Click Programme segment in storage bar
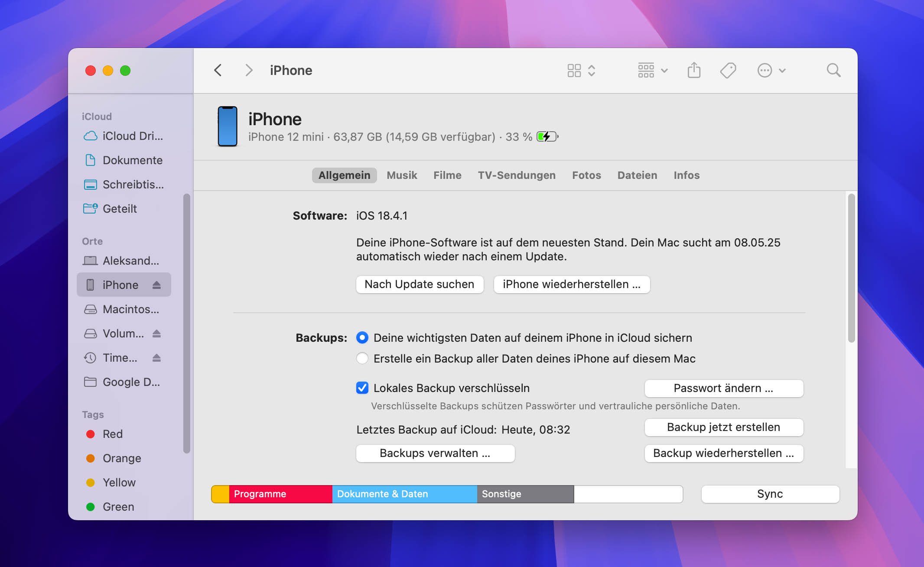The width and height of the screenshot is (924, 567). (280, 494)
